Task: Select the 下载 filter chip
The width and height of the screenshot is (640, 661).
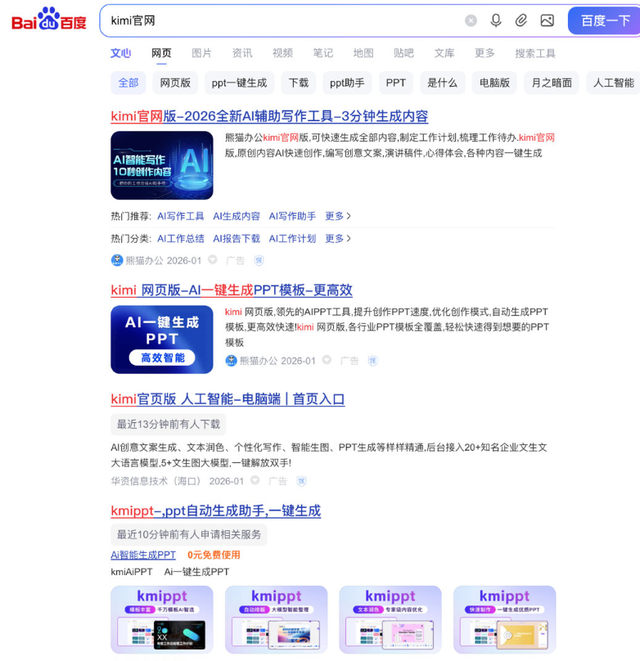Action: click(298, 83)
